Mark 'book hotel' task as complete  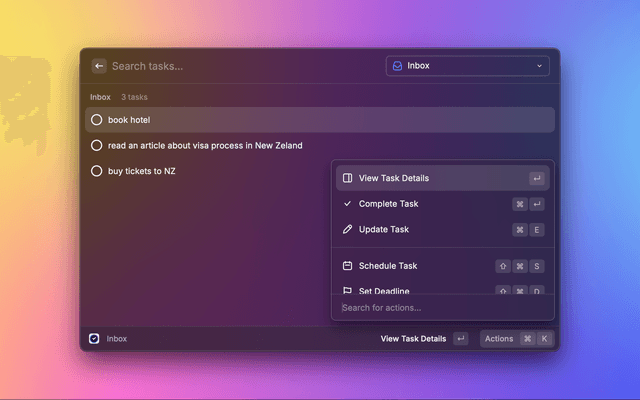97,120
